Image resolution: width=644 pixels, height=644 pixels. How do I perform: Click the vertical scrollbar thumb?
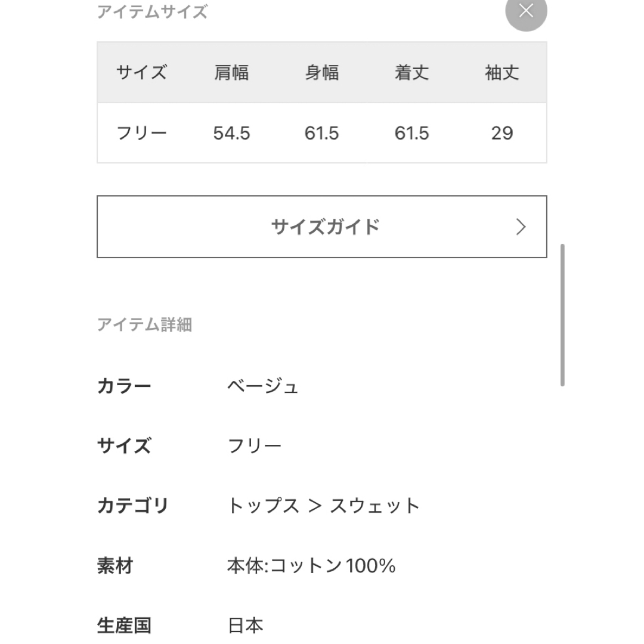(x=562, y=315)
